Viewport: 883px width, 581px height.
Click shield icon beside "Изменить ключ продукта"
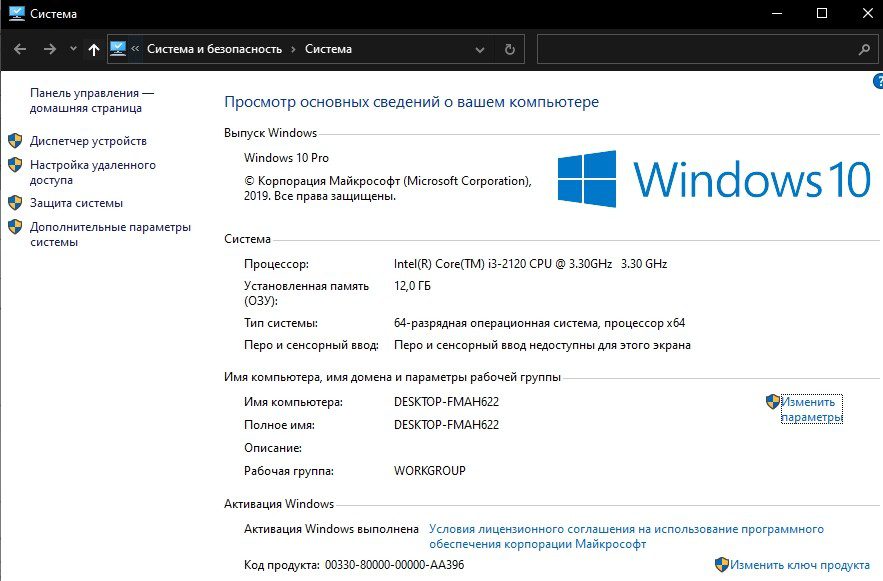coord(722,564)
